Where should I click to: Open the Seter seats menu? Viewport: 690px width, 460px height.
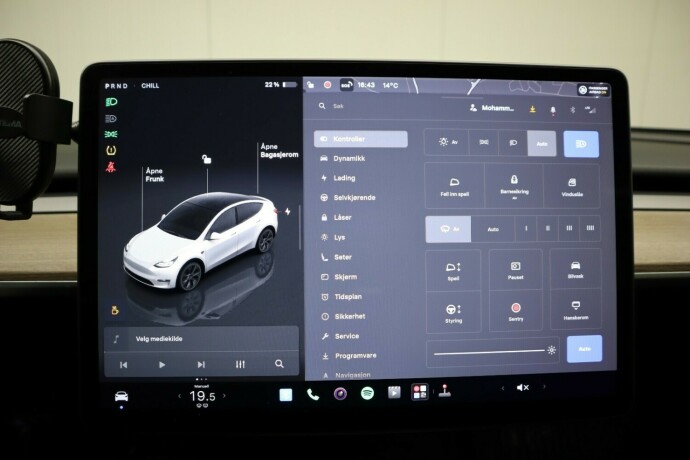point(336,257)
